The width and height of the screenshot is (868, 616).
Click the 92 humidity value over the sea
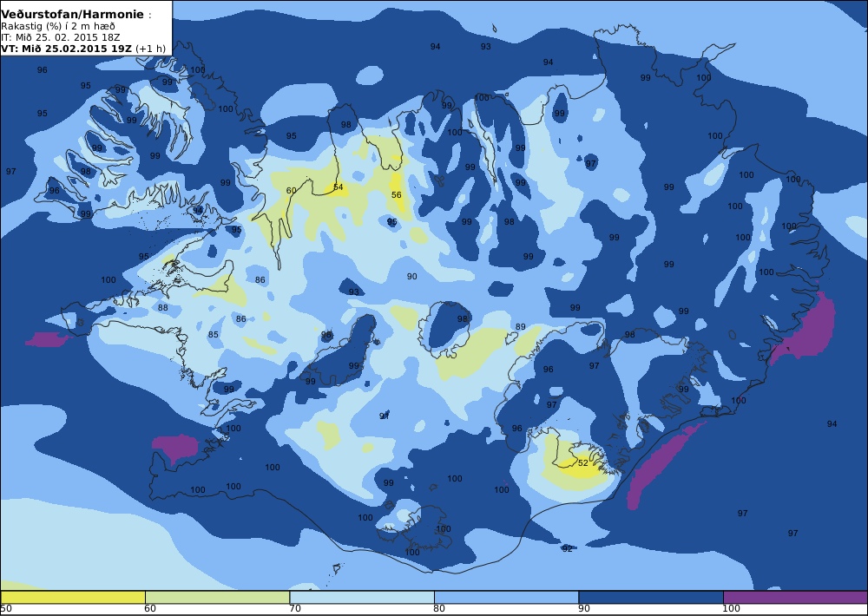[x=568, y=548]
